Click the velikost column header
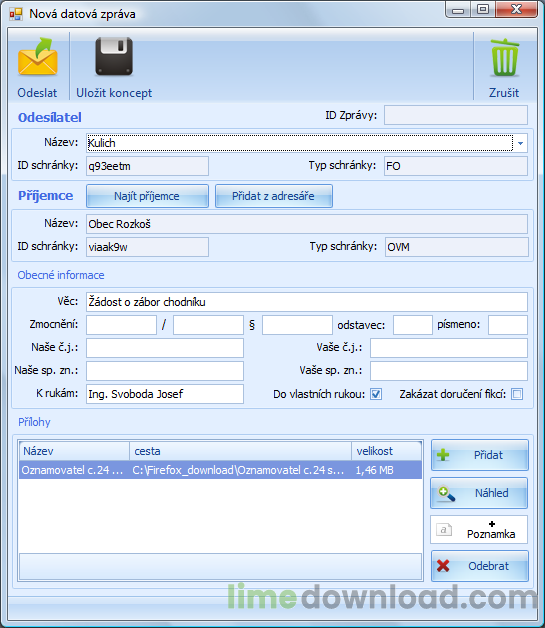This screenshot has width=545, height=628. tap(386, 451)
